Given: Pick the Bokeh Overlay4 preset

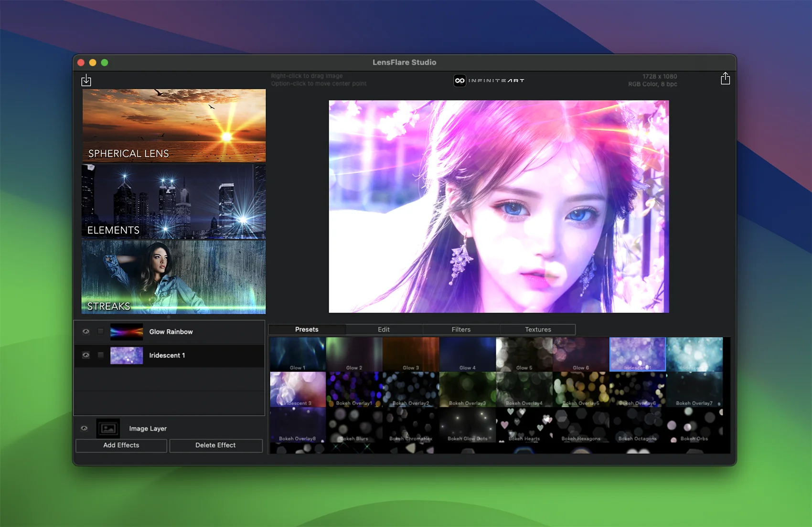Looking at the screenshot, I should pyautogui.click(x=524, y=390).
